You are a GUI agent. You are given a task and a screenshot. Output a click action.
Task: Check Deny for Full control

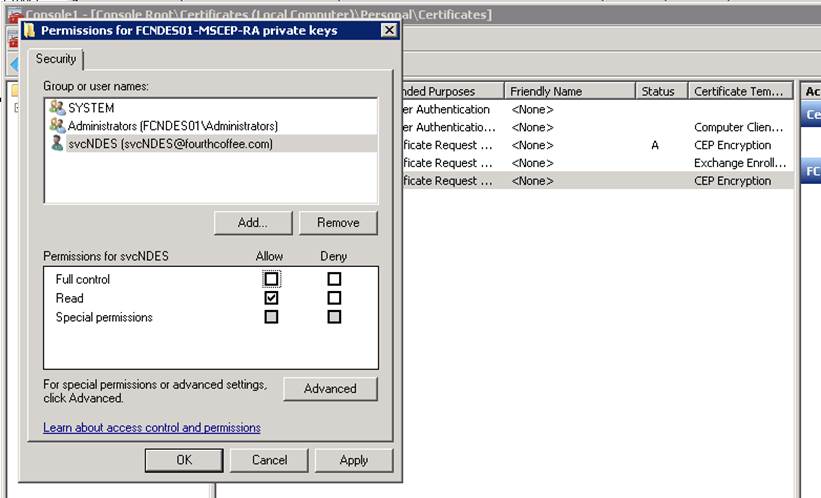(x=334, y=279)
